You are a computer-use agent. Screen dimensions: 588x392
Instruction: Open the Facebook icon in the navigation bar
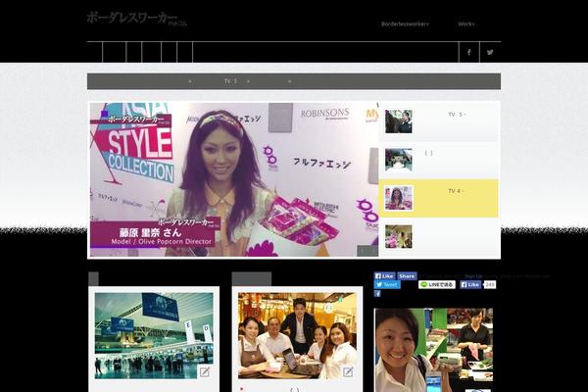pyautogui.click(x=468, y=52)
